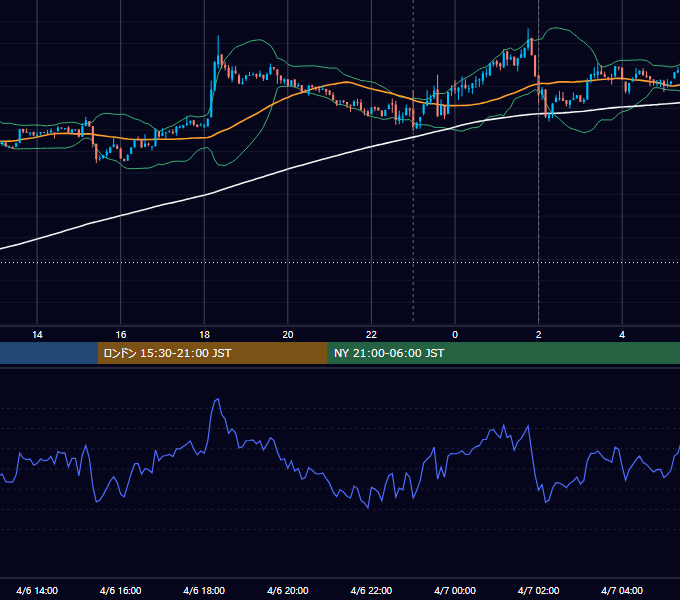Screen dimensions: 680x600
Task: Click the tall candlestick spike just after 18:00
Action: click(x=218, y=52)
